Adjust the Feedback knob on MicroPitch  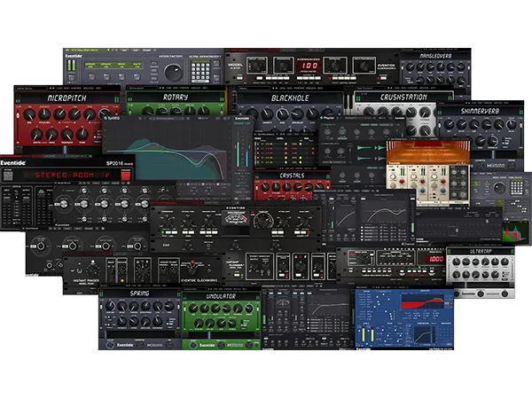pyautogui.click(x=66, y=135)
